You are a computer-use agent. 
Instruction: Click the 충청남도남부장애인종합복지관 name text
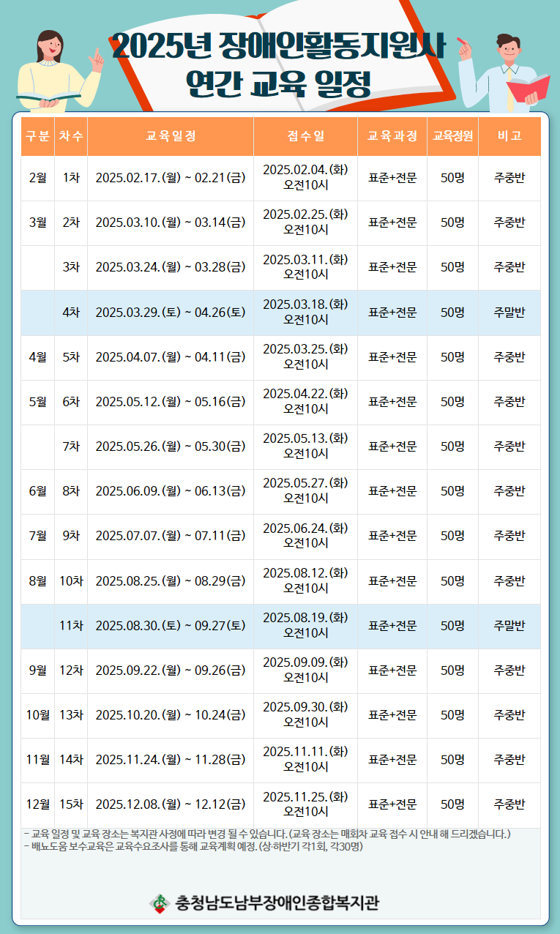coord(277,903)
